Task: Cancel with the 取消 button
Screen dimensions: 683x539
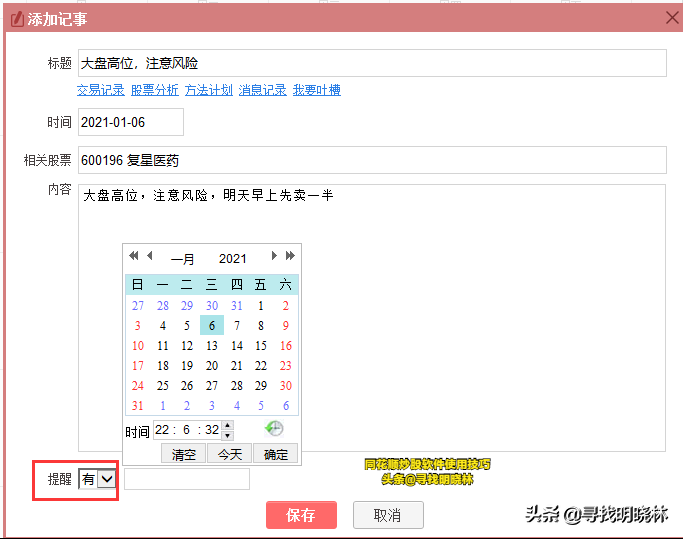Action: 388,515
